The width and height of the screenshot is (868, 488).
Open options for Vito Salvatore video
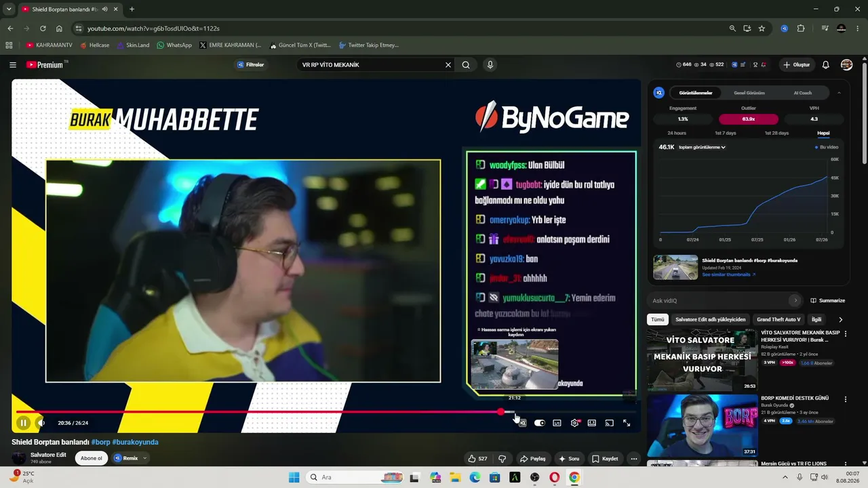(x=845, y=333)
